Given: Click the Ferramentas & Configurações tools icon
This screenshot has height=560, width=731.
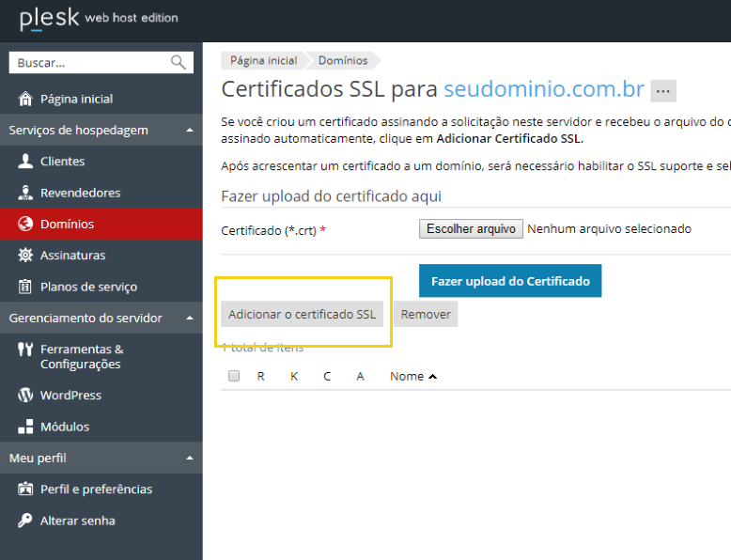Looking at the screenshot, I should (25, 349).
